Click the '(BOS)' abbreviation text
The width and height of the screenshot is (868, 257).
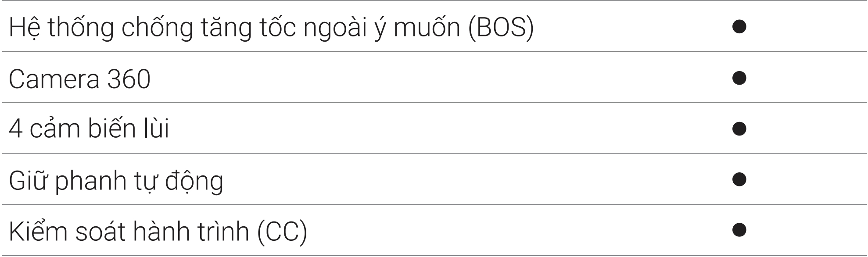(501, 28)
